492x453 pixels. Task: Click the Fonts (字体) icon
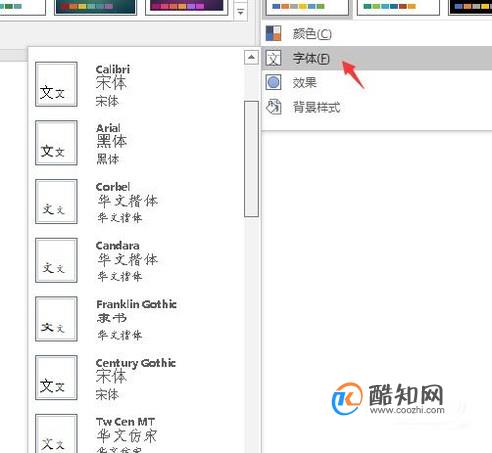tap(273, 58)
